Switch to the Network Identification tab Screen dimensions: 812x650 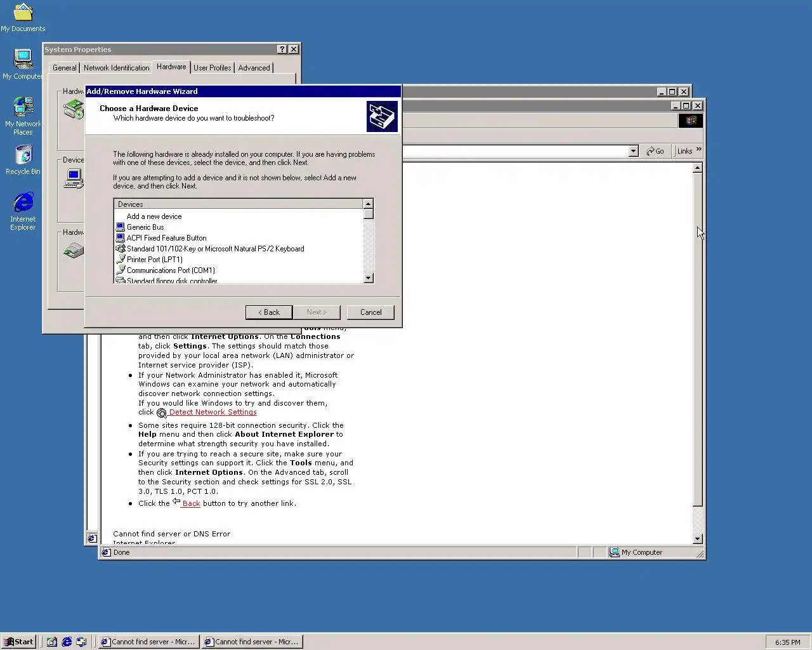tap(117, 68)
